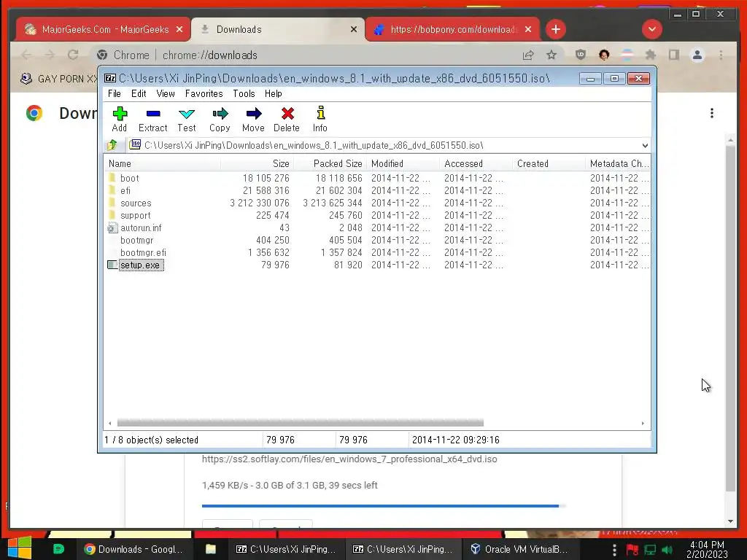This screenshot has height=560, width=747.
Task: Open the shield extension icon in Chrome
Action: tap(580, 55)
